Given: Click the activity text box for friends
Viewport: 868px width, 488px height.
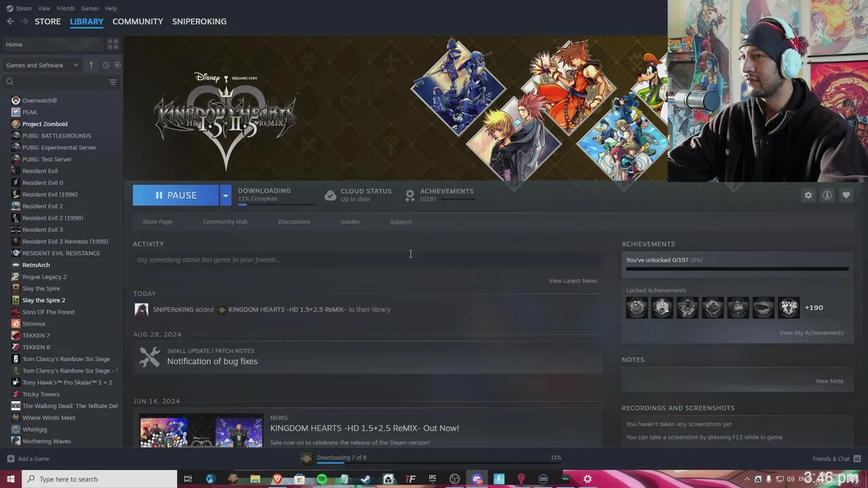Looking at the screenshot, I should [x=368, y=260].
